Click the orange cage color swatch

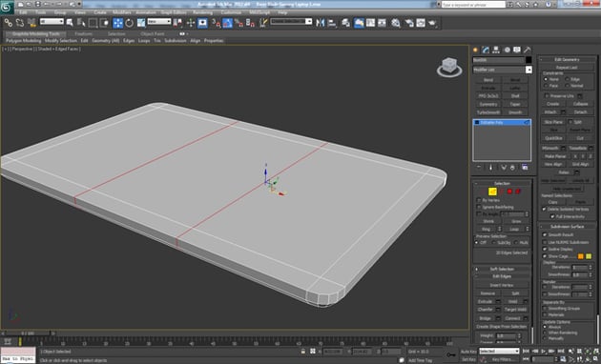(581, 256)
